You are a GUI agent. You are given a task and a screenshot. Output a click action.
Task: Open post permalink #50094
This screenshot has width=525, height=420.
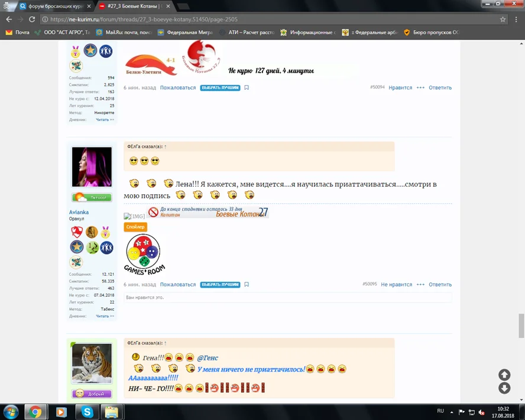tap(377, 87)
